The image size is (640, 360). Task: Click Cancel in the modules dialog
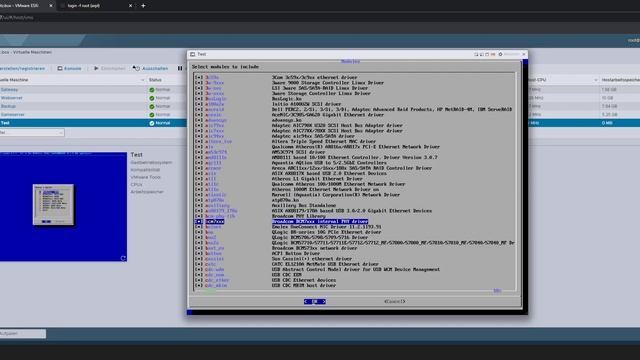tap(394, 301)
